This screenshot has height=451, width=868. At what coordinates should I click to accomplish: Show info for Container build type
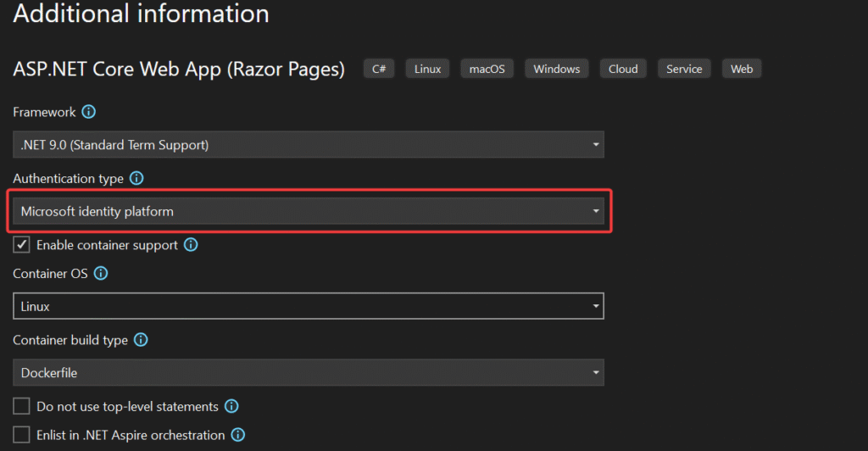pos(141,340)
